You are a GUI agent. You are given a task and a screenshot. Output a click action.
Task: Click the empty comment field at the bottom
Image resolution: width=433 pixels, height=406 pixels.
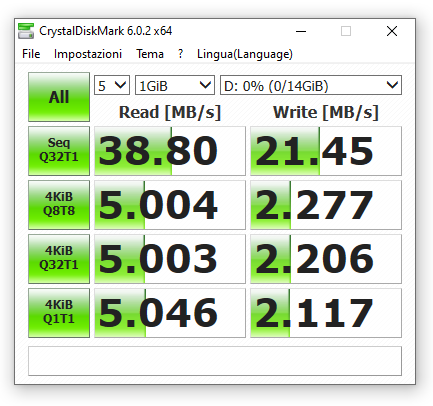pyautogui.click(x=215, y=361)
